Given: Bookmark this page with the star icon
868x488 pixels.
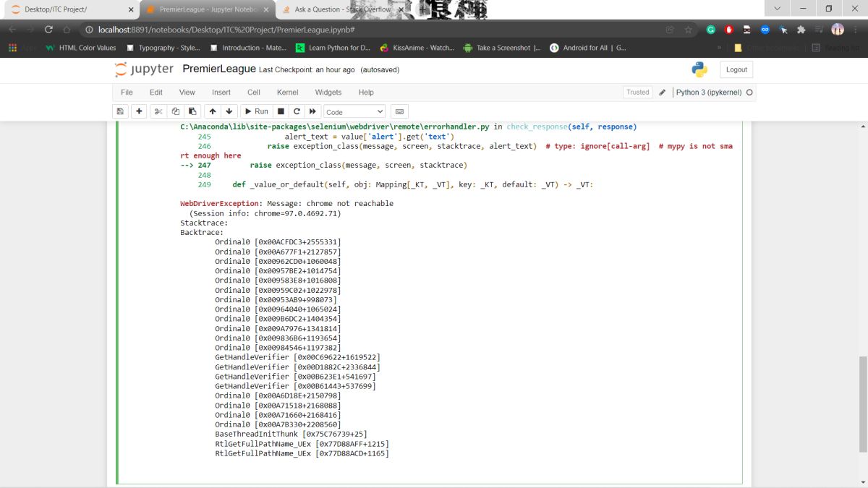Looking at the screenshot, I should [688, 30].
